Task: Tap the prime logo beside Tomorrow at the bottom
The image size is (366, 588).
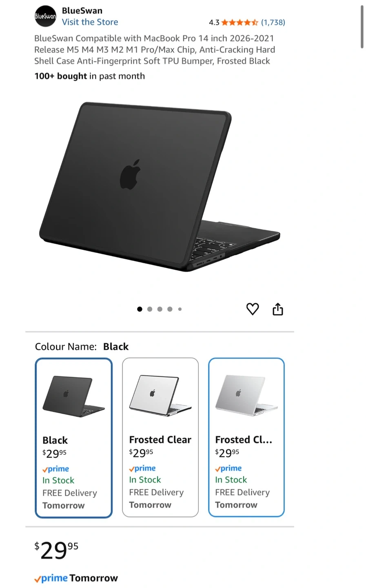Action: pyautogui.click(x=51, y=578)
